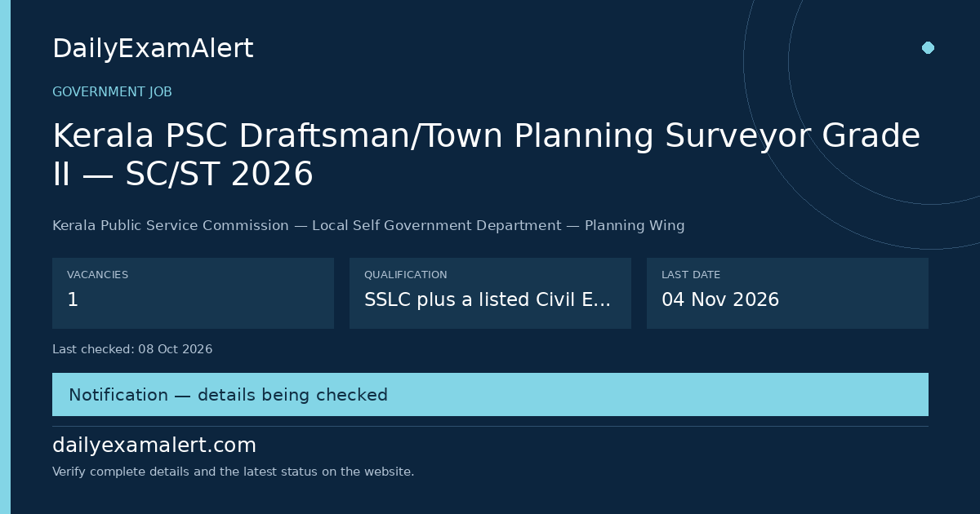This screenshot has width=980, height=514.
Task: Click the Kerala Public Service Commission subtitle
Action: [368, 226]
